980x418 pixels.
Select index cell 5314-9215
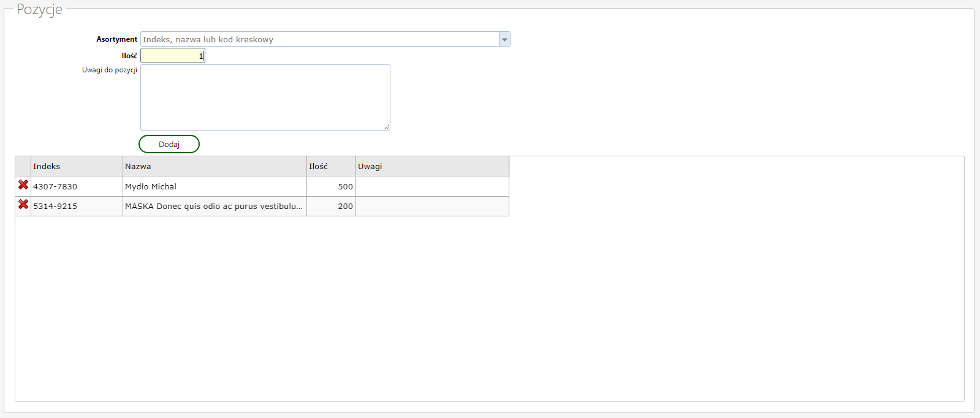[77, 206]
